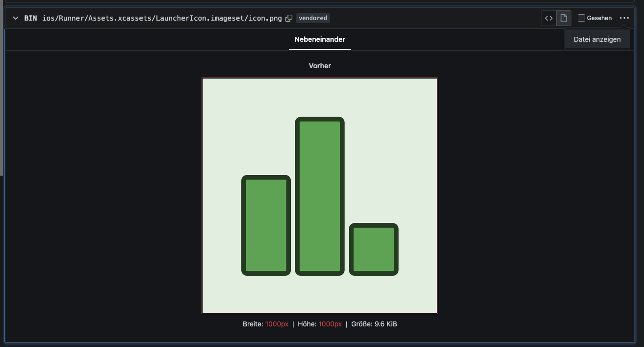Select the Nebeneinander tab
Viewport: 644px width, 347px height.
pyautogui.click(x=320, y=39)
